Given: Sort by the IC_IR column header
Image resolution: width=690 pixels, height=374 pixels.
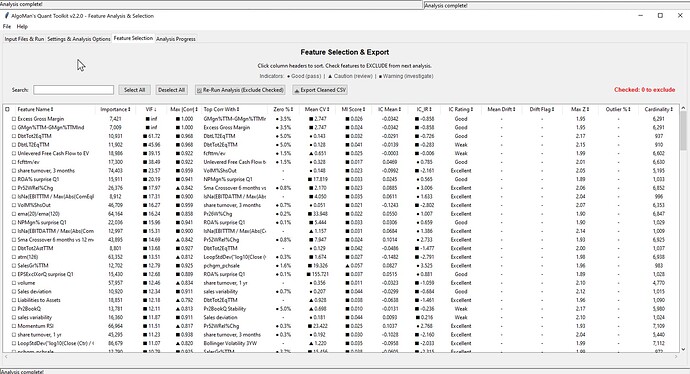Looking at the screenshot, I should [424, 109].
